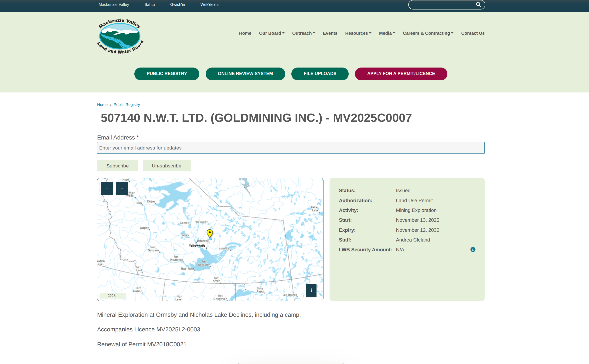Expand the Outreach dropdown menu
The width and height of the screenshot is (589, 364).
303,33
